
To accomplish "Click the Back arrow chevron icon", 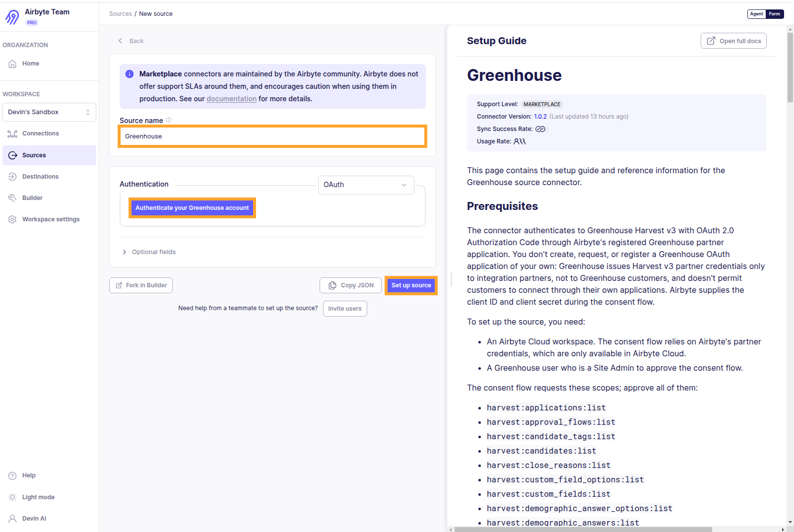I will point(120,41).
